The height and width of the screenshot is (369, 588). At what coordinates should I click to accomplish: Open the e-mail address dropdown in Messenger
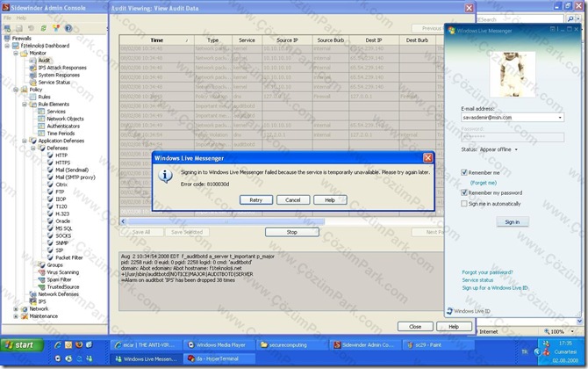click(x=560, y=118)
